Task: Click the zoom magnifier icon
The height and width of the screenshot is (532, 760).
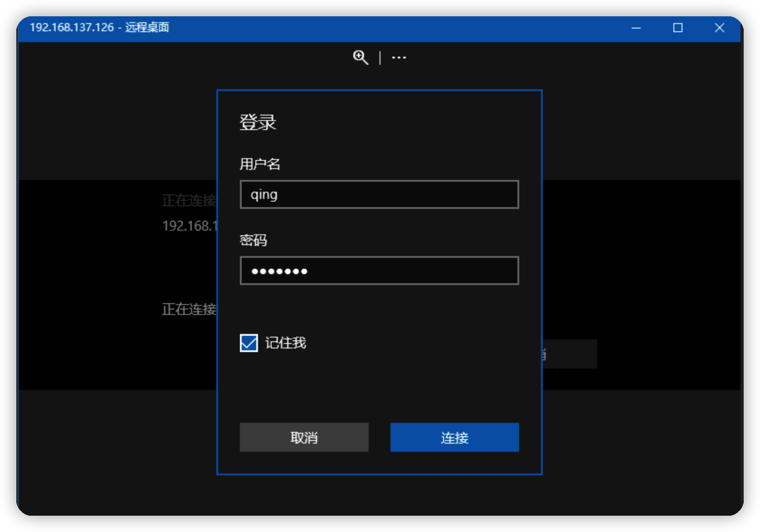Action: [x=361, y=58]
